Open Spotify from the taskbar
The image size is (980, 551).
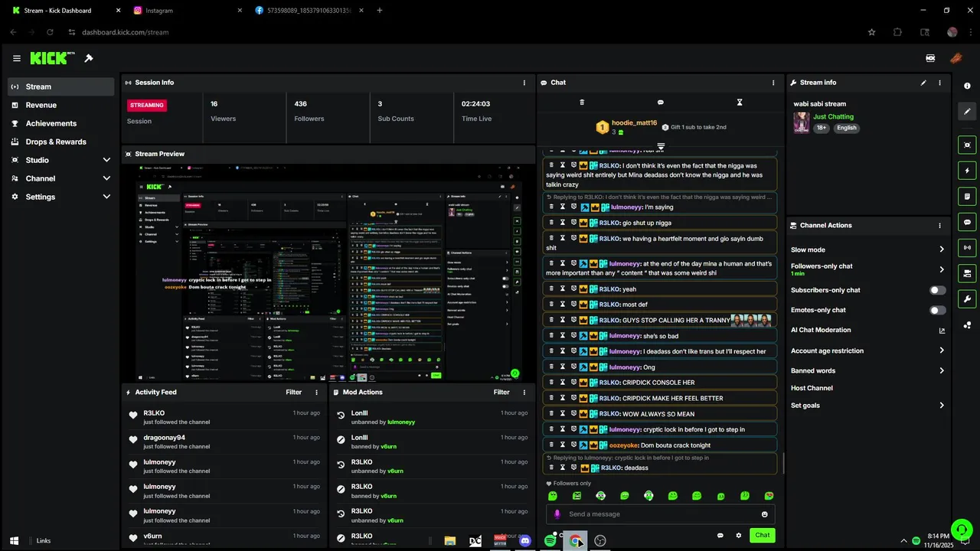(x=550, y=540)
